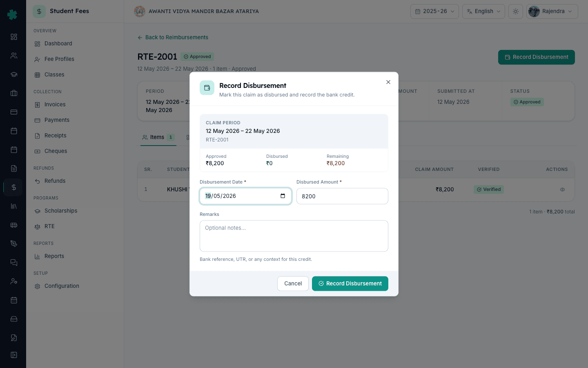Open the graduation cap icon in left rail
Viewport: 588px width, 368px height.
click(14, 74)
